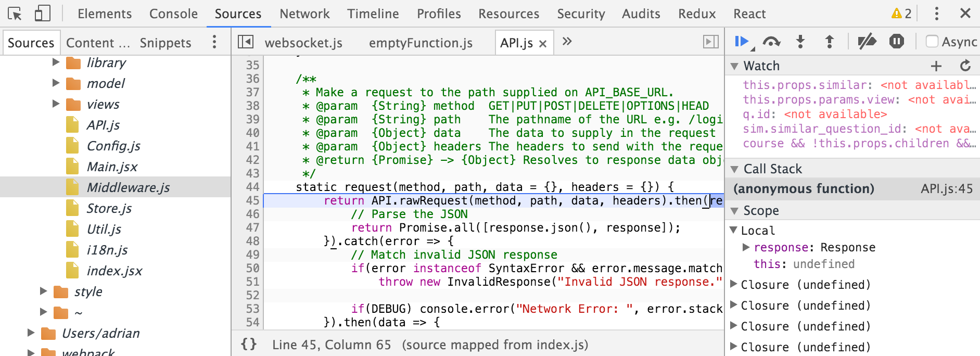Pretty print the source with braces icon
Image resolution: width=980 pixels, height=356 pixels.
(x=249, y=344)
